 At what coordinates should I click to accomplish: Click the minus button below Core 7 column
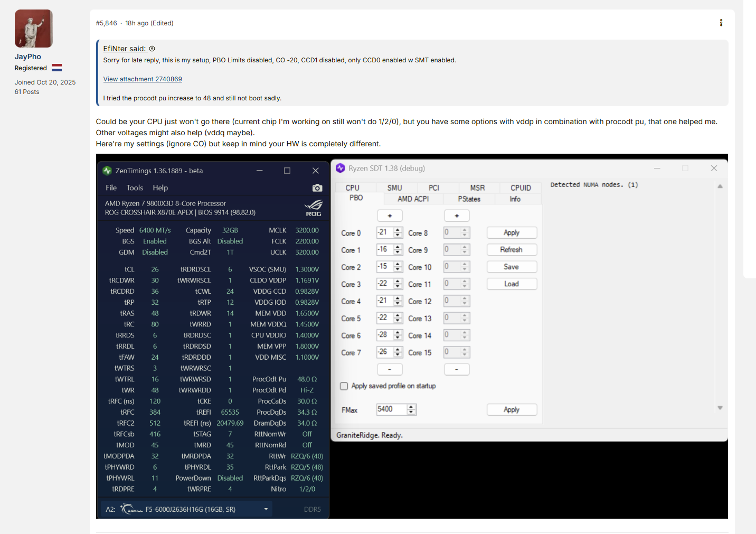click(390, 369)
